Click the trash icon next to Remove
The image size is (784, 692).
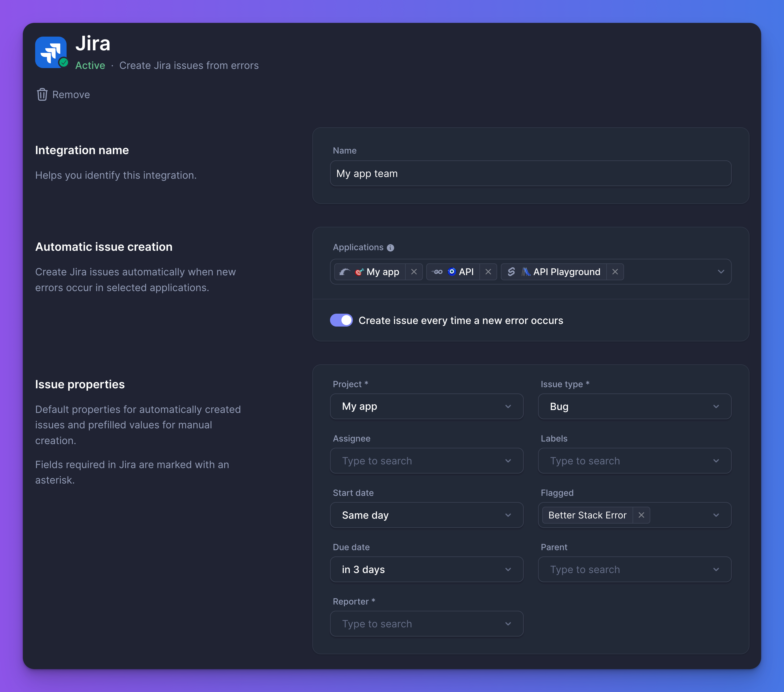[x=42, y=94]
